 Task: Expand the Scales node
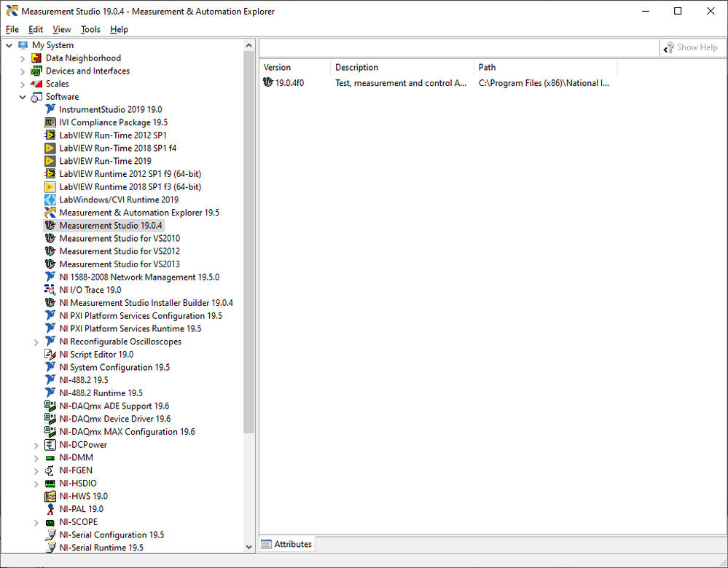(23, 84)
